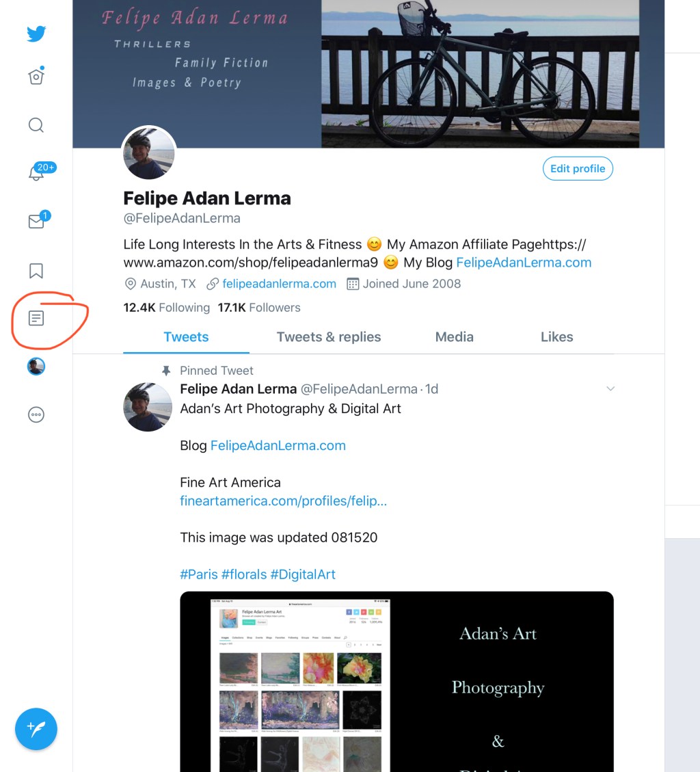Open the 17.1K Followers list
This screenshot has width=700, height=772.
click(259, 308)
